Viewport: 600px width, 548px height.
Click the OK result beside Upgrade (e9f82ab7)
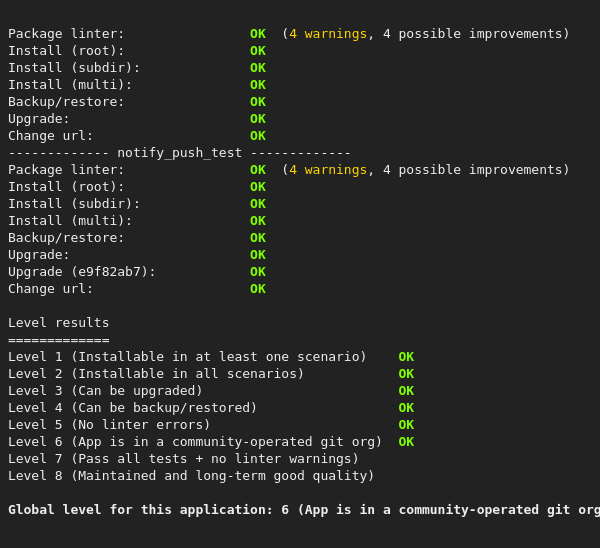(258, 272)
